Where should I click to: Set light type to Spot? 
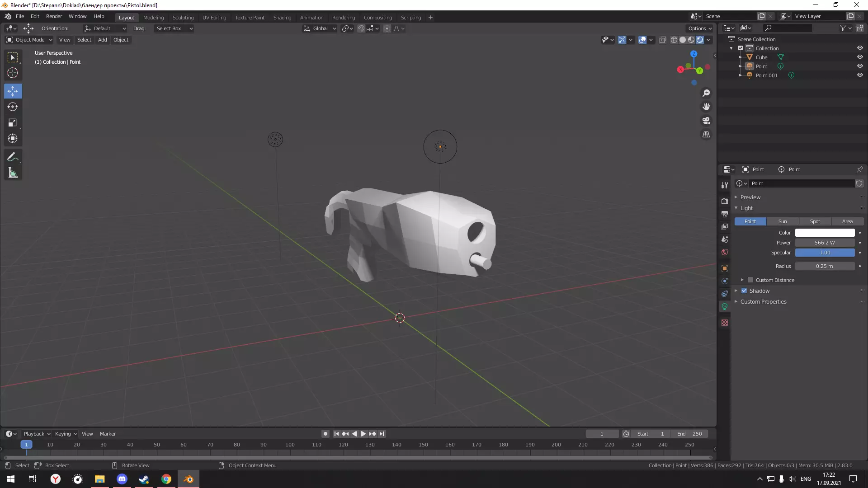[x=815, y=221]
